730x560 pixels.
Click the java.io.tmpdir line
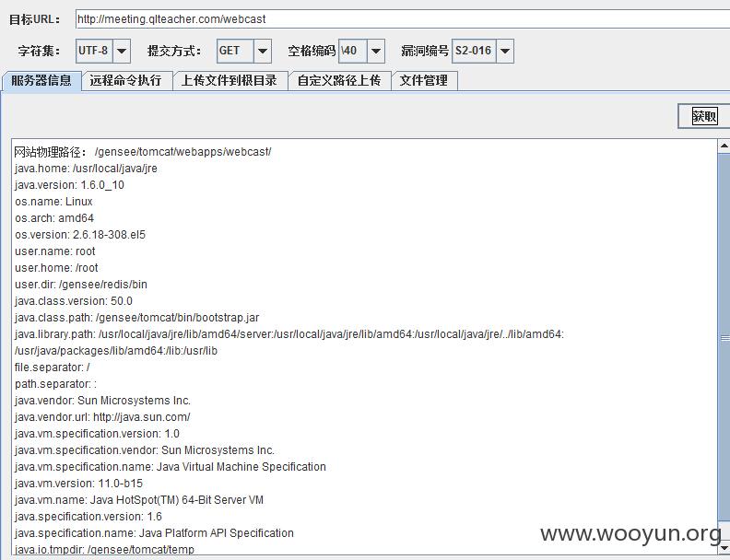(104, 550)
